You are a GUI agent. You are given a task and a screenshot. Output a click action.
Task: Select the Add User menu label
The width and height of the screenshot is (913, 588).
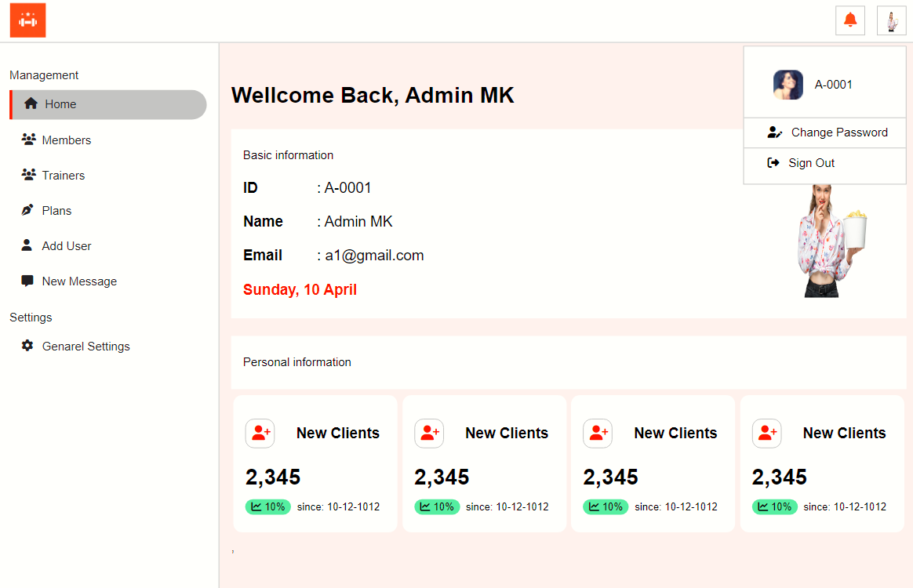tap(67, 246)
